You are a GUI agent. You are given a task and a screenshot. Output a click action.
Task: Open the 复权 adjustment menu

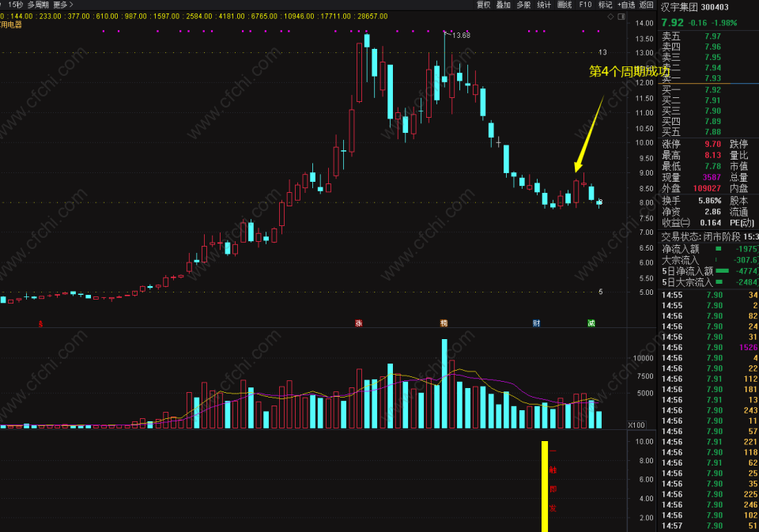tap(484, 5)
